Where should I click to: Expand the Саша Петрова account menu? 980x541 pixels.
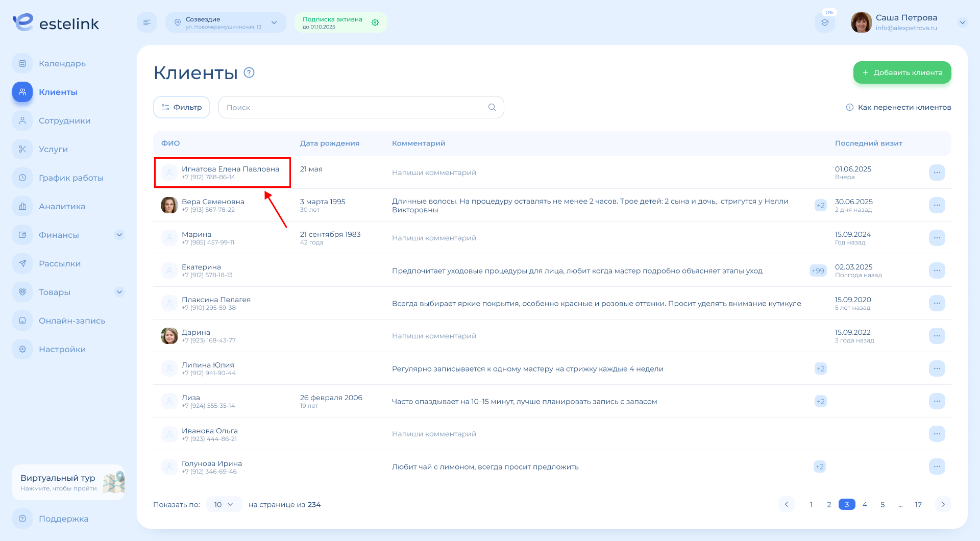click(962, 22)
